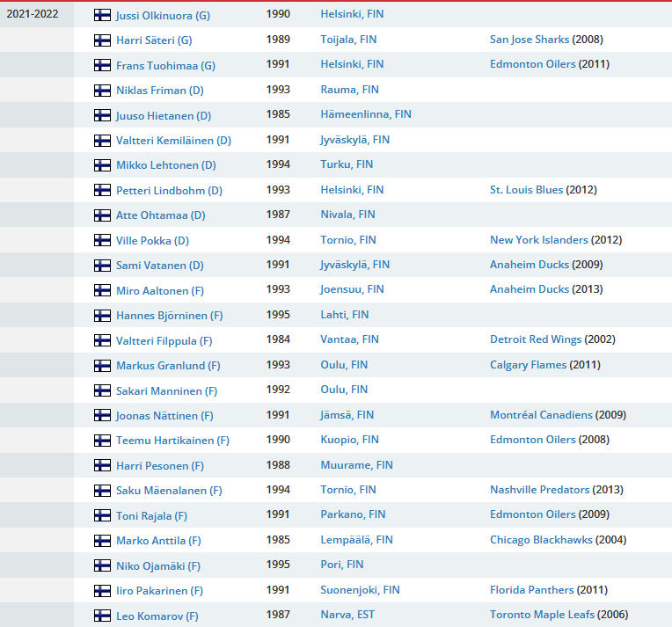Click the flag icon next to Sami Vatanen

click(102, 265)
